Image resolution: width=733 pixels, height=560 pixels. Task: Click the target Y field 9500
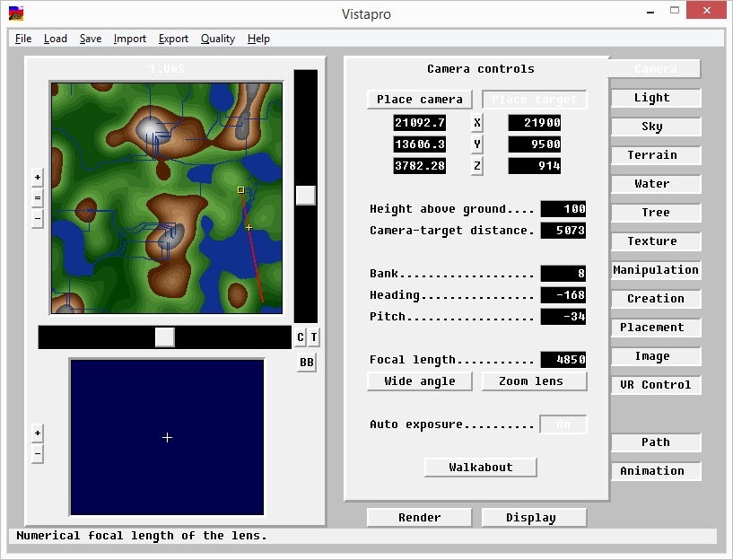[x=535, y=144]
